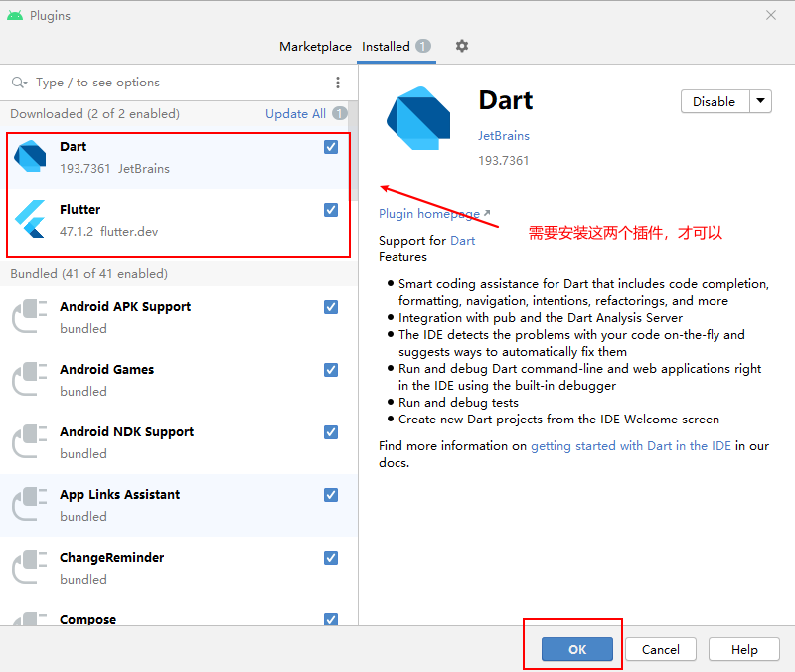Viewport: 795px width, 672px height.
Task: Select the Android APK Support row
Action: (179, 317)
